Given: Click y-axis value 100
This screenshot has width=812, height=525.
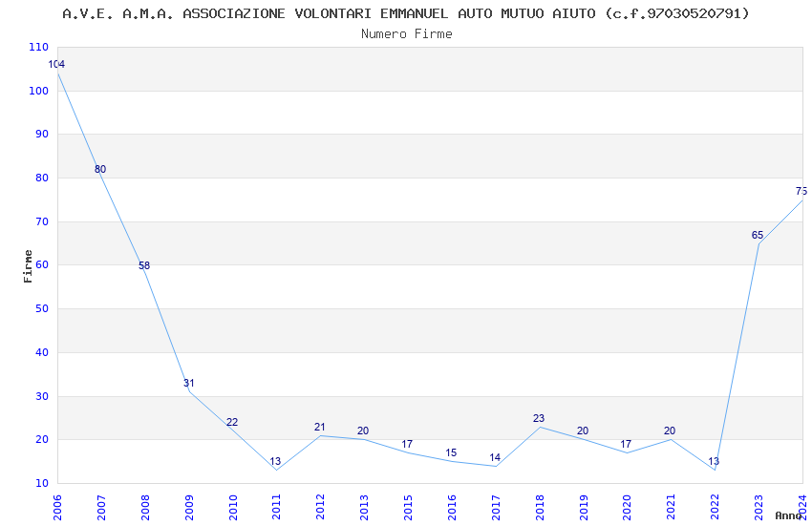Looking at the screenshot, I should tap(39, 91).
